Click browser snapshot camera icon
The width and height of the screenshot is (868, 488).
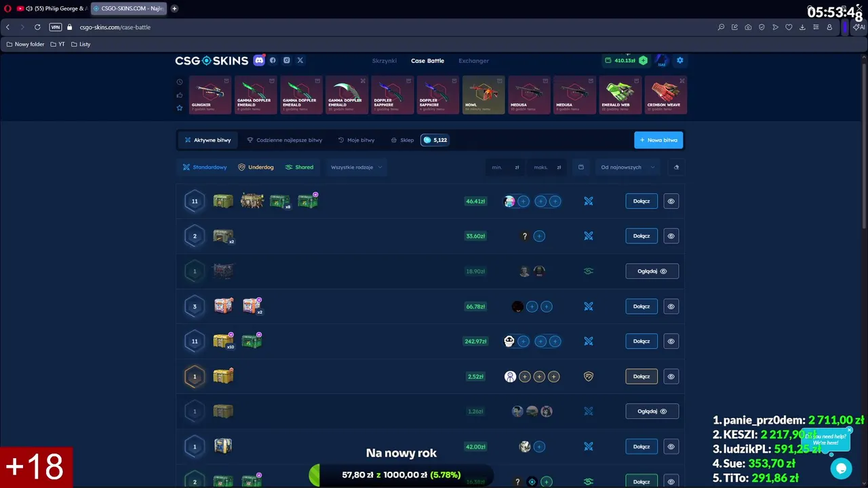pos(748,27)
